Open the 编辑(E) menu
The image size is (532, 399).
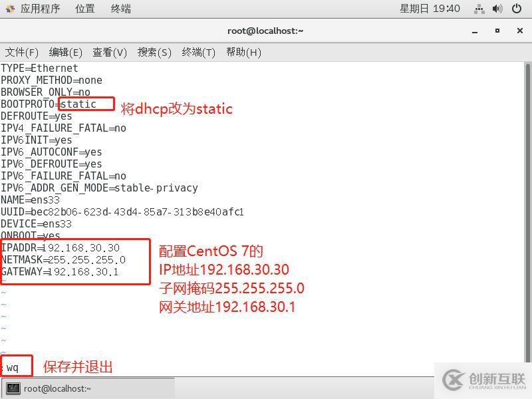(65, 53)
